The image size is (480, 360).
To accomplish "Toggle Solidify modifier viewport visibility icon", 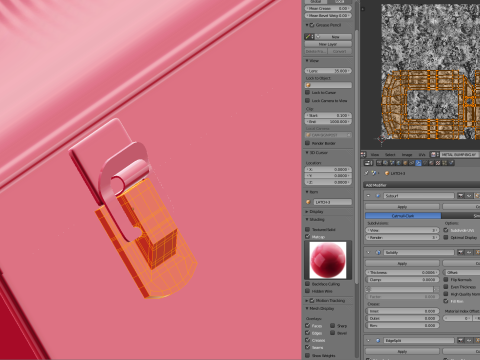I will [x=469, y=252].
